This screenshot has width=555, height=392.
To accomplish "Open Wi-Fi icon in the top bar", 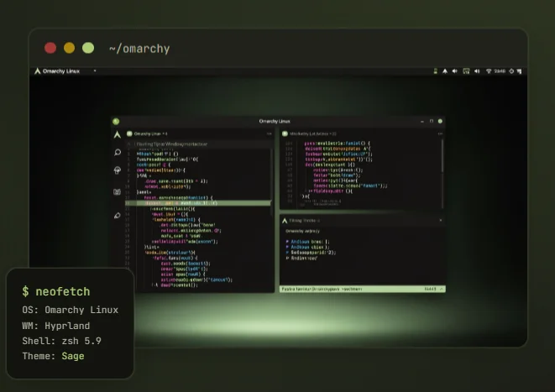I will point(489,71).
